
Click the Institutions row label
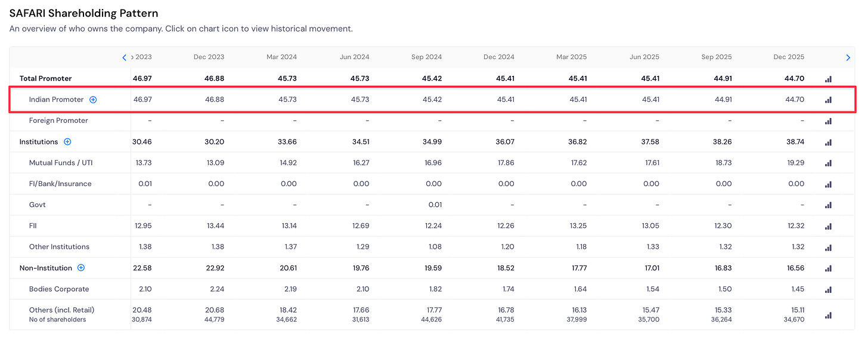pos(39,142)
